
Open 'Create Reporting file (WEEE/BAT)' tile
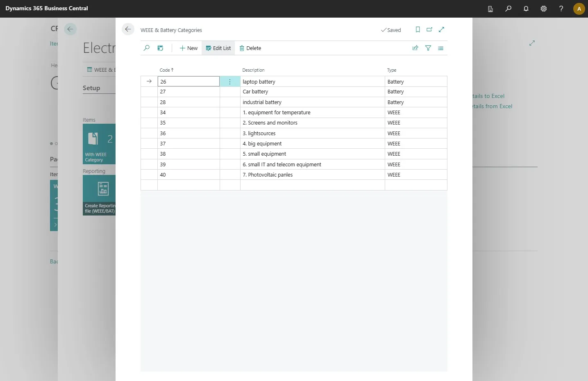coord(99,195)
